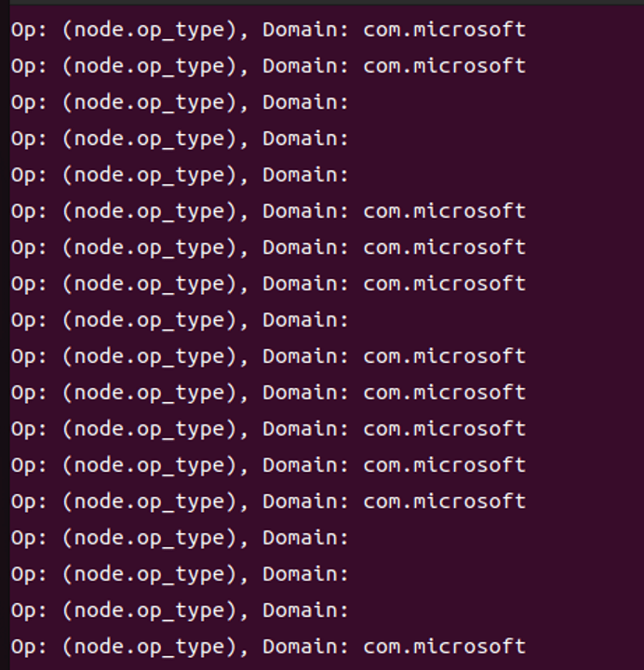Click com.microsoft on the sixth output line
This screenshot has width=644, height=670.
(444, 211)
